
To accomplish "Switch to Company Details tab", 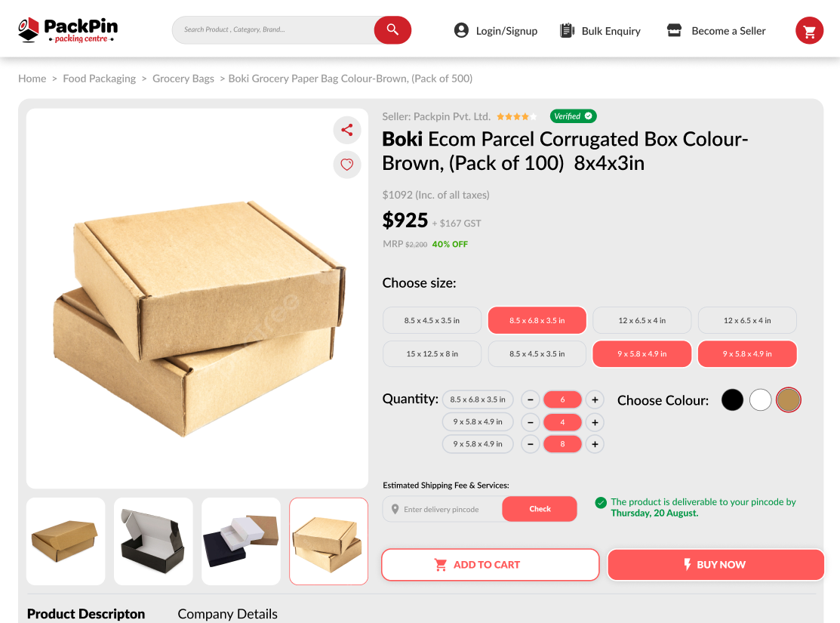I will pos(228,614).
